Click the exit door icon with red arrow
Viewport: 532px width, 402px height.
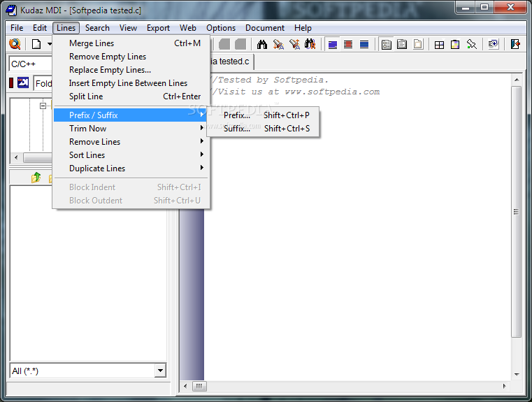click(x=515, y=44)
